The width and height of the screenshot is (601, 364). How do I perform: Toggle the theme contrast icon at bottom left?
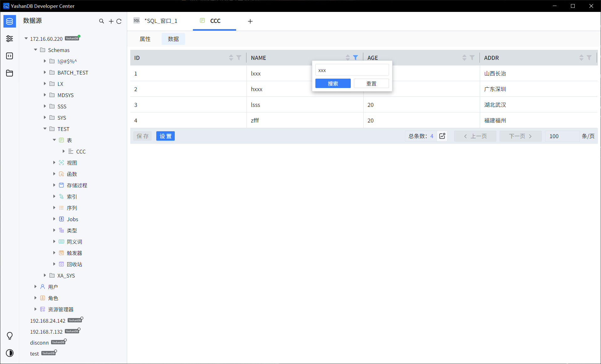pos(10,353)
